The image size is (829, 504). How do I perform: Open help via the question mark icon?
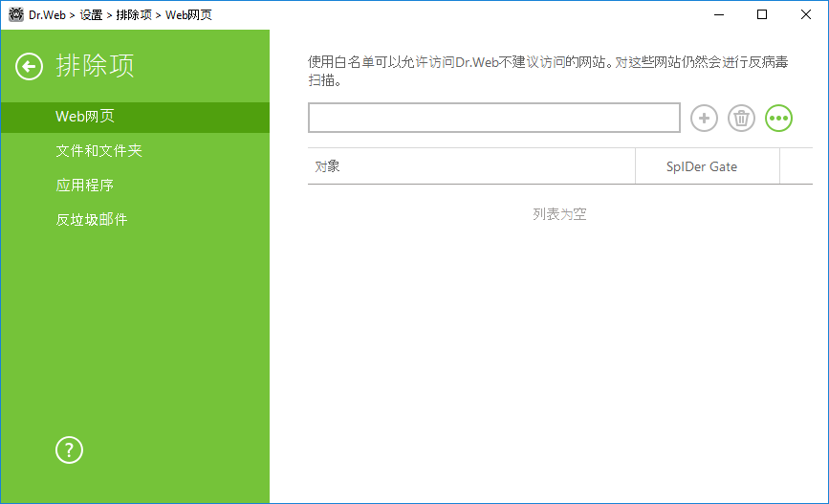pos(69,450)
